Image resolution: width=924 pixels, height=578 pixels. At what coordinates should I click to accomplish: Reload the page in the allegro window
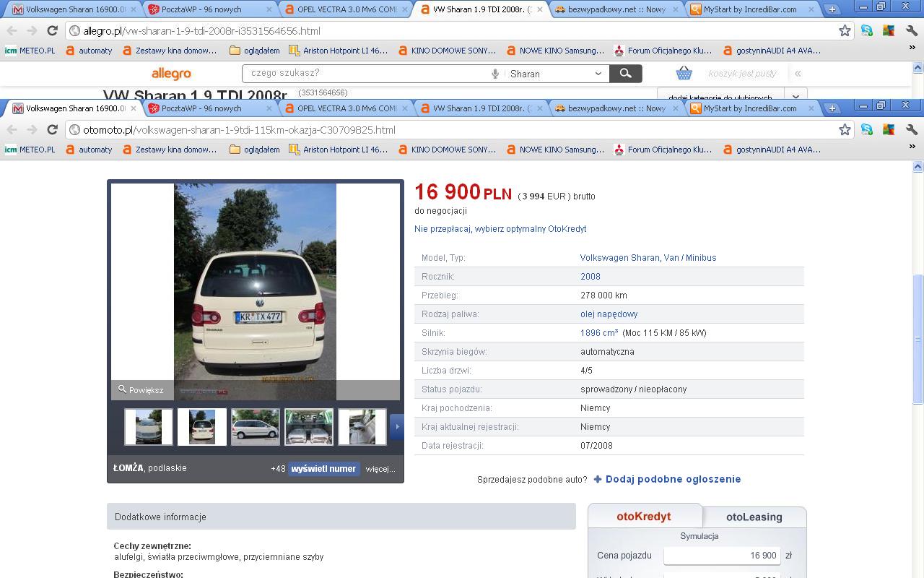coord(52,31)
